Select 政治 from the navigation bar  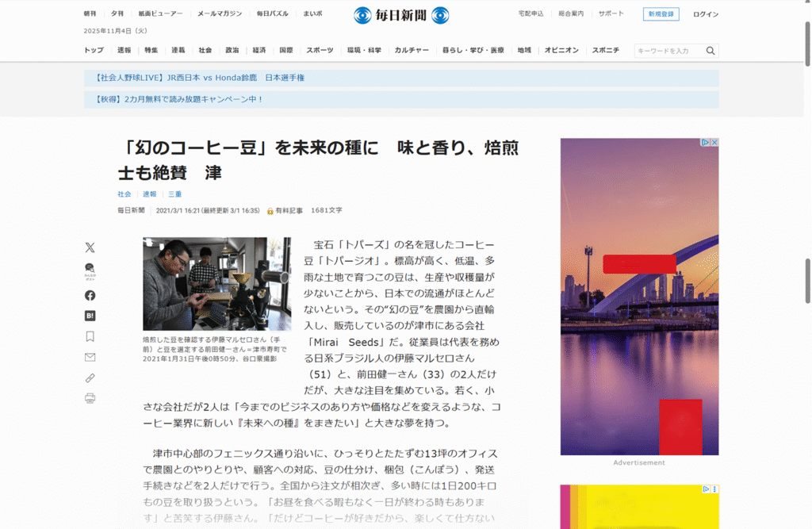[x=232, y=50]
